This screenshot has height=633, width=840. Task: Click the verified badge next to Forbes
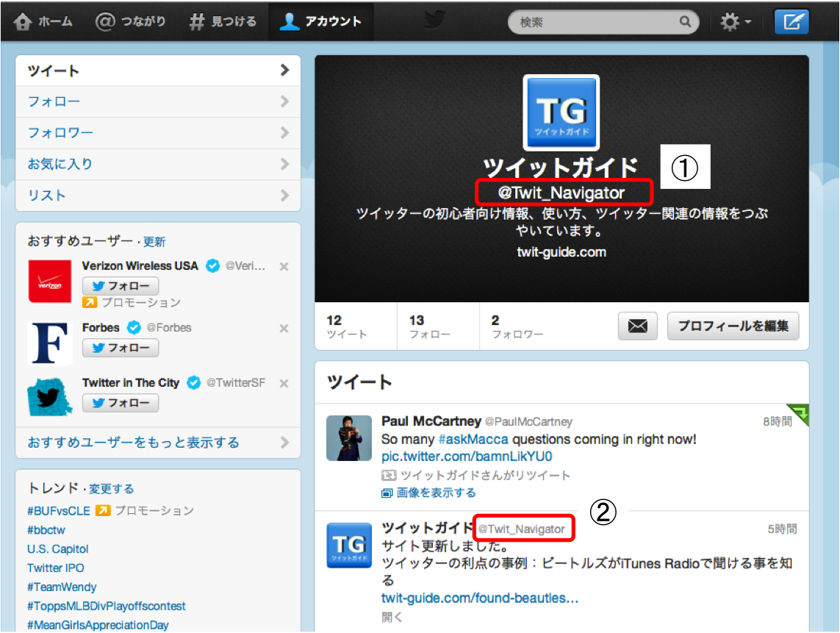[134, 327]
